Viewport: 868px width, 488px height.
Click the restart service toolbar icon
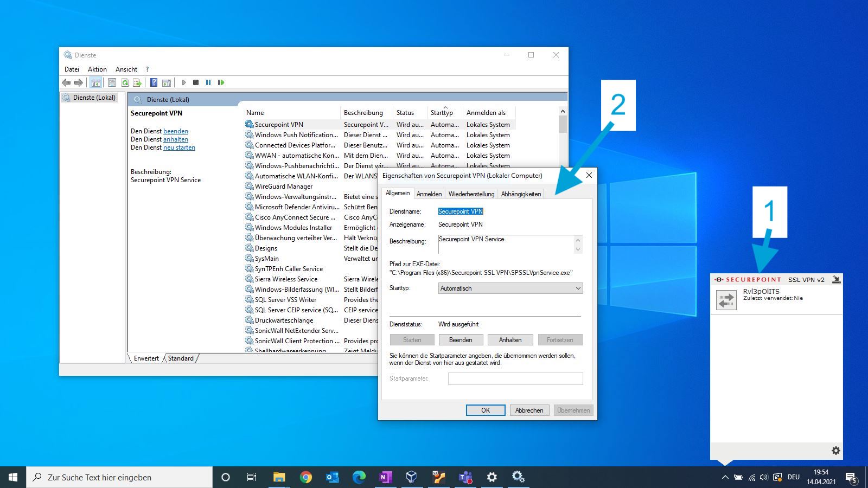[x=221, y=82]
